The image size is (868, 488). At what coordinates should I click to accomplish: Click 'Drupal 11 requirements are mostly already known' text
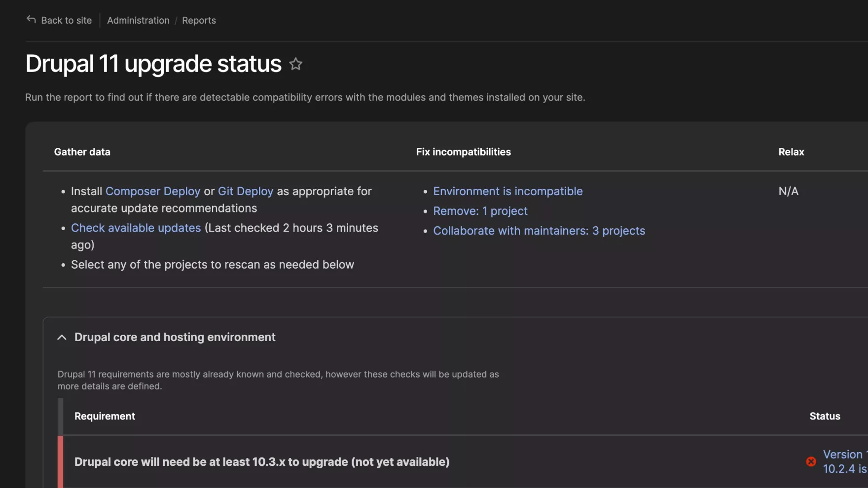pyautogui.click(x=278, y=380)
